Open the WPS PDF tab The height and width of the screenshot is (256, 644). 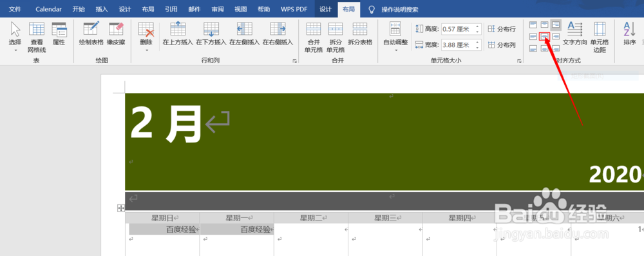(294, 9)
